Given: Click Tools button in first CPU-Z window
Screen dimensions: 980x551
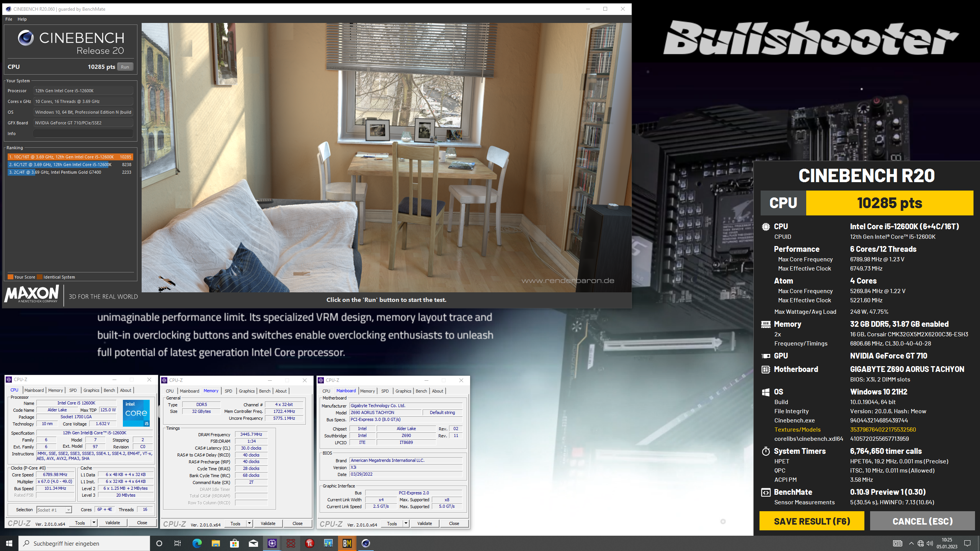Looking at the screenshot, I should coord(80,523).
